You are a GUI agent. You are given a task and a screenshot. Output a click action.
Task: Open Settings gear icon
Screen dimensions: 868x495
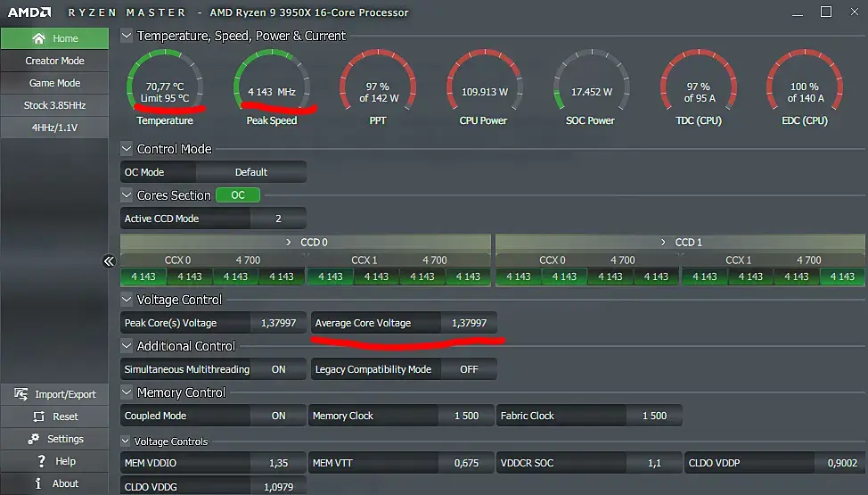pos(33,439)
